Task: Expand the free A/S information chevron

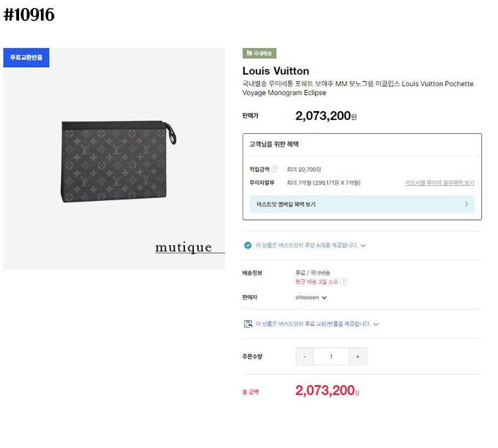Action: pos(364,245)
